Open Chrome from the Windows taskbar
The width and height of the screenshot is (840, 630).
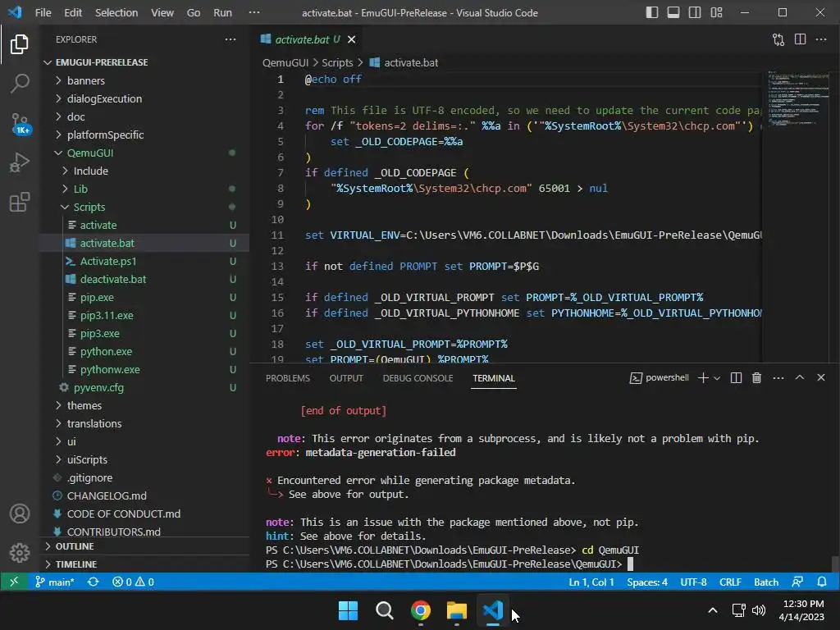[x=421, y=610]
